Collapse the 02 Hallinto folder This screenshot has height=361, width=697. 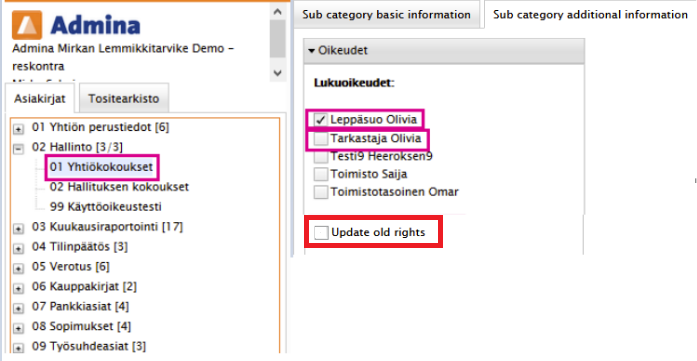[18, 148]
